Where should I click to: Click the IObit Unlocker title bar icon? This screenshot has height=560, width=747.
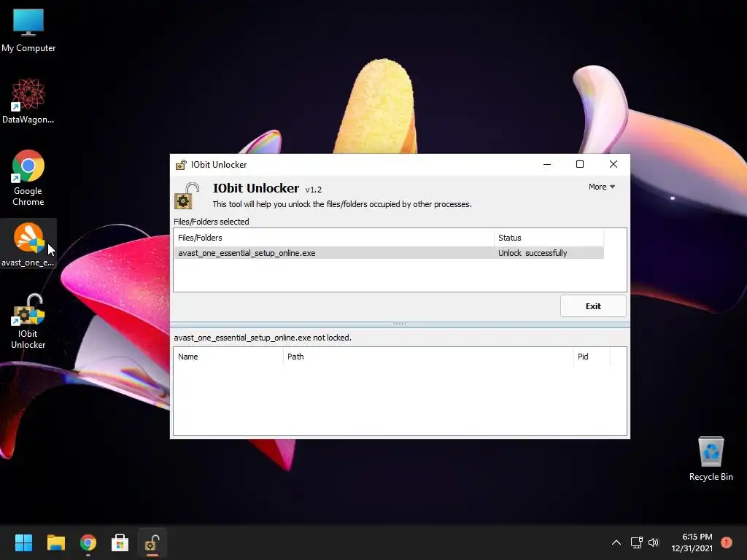(x=181, y=165)
